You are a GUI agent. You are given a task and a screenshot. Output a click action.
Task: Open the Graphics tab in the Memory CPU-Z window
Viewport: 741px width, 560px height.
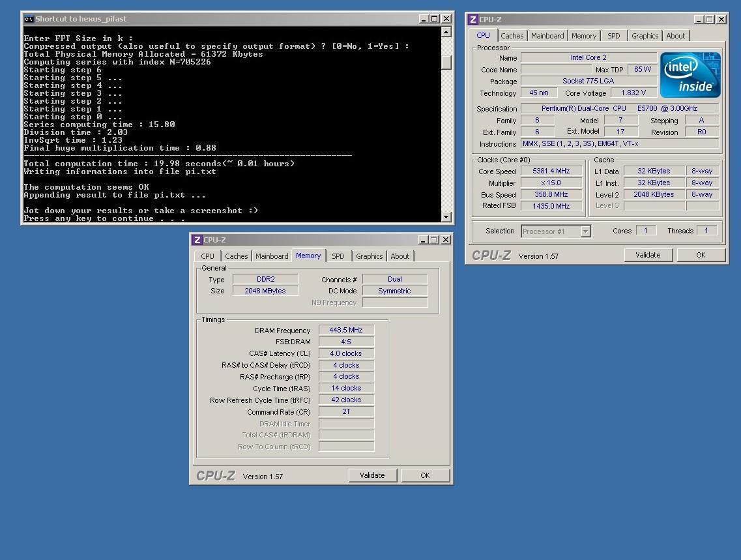(369, 256)
